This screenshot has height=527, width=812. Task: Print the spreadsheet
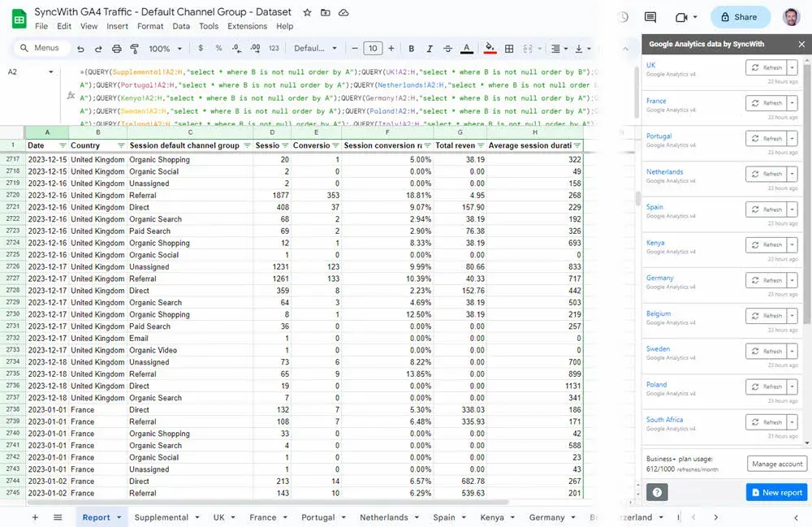coord(116,49)
